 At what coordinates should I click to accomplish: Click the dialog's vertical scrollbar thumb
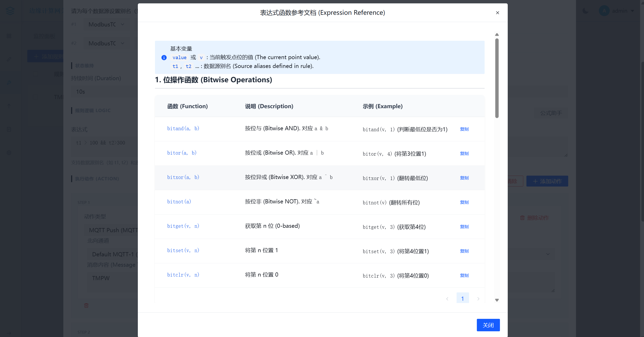(x=497, y=78)
